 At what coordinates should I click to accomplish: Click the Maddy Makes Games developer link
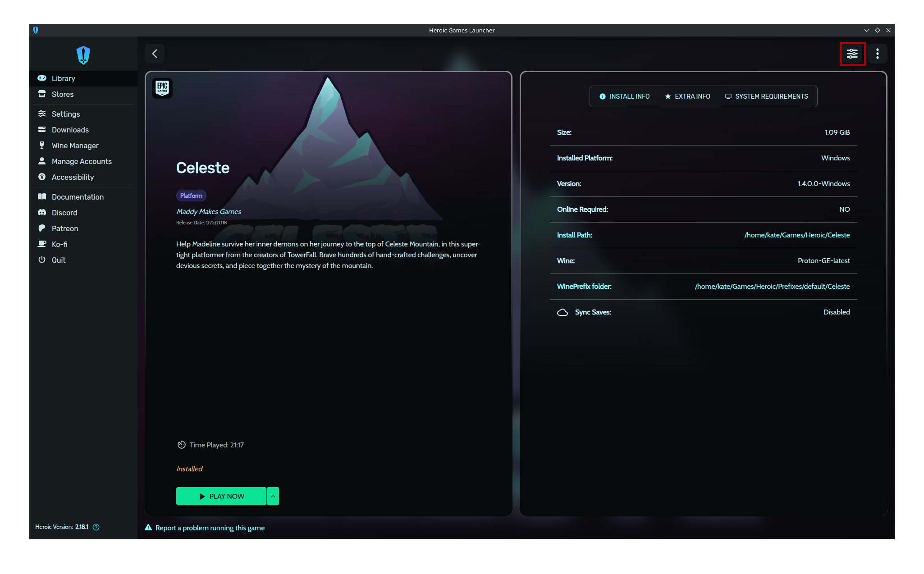[209, 212]
